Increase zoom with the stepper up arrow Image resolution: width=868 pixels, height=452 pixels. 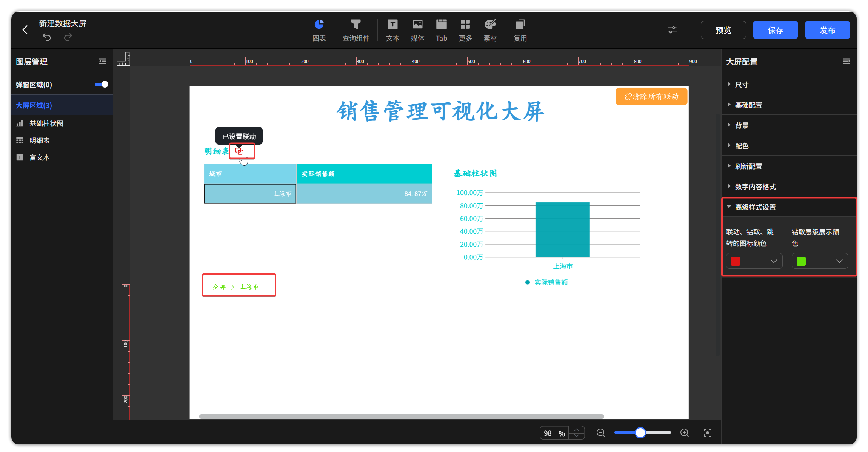pyautogui.click(x=577, y=430)
